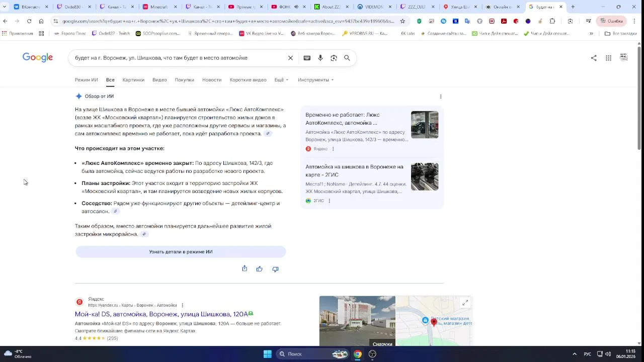
Task: Go to browser home page
Action: pyautogui.click(x=41, y=21)
